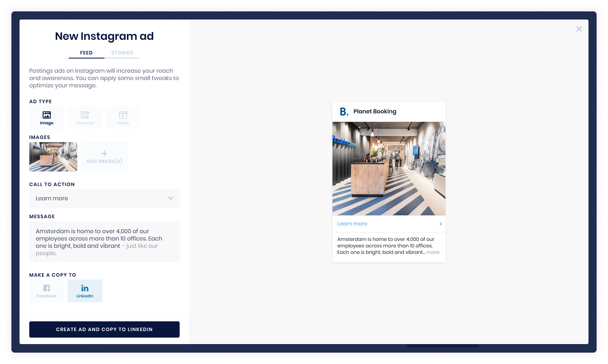
Task: Click the Planet Booking account name
Action: pos(375,111)
